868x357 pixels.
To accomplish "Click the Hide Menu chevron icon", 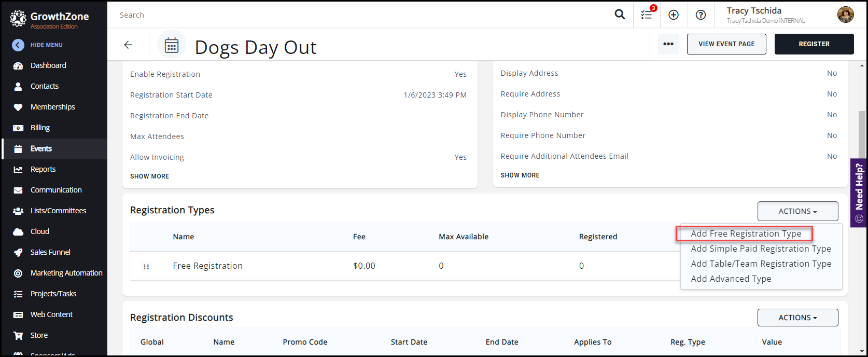I will tap(18, 45).
